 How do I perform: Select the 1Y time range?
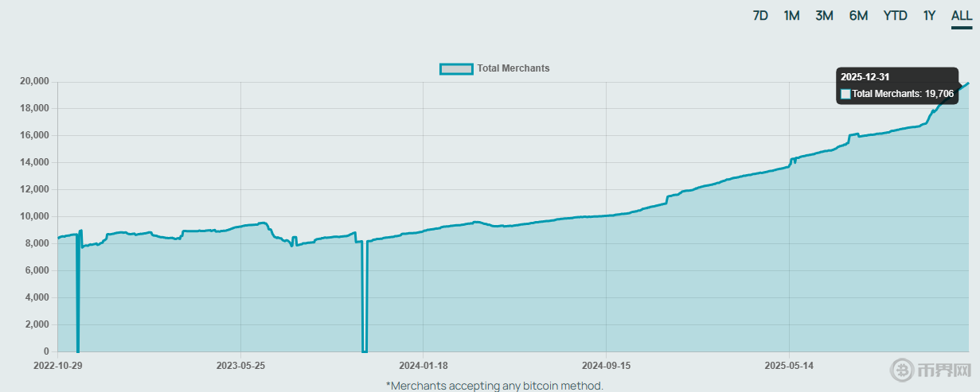929,16
